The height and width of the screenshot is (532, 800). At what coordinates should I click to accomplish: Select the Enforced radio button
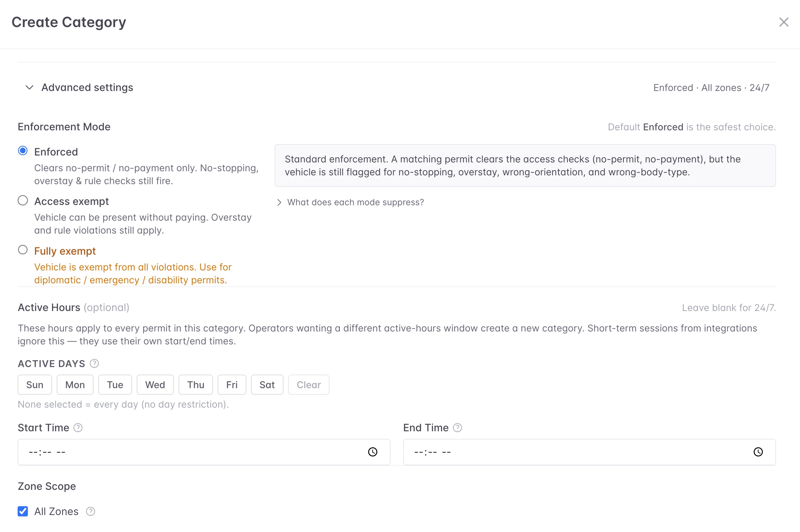pyautogui.click(x=23, y=151)
